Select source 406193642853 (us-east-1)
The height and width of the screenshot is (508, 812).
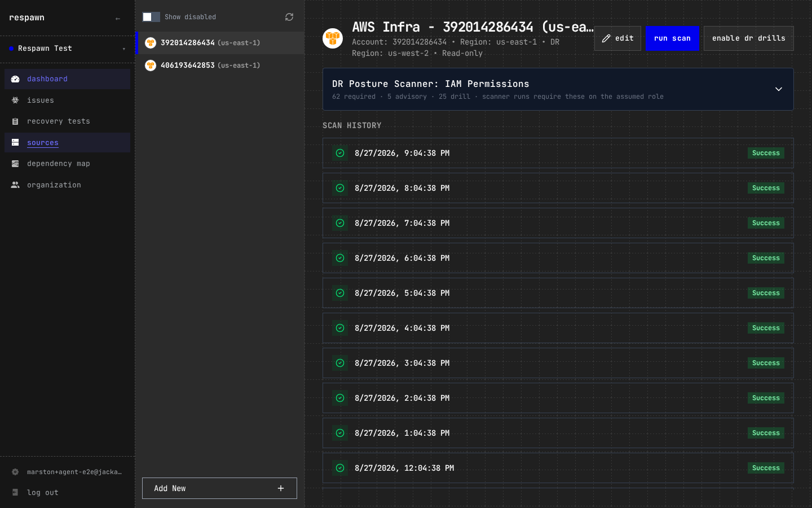pyautogui.click(x=220, y=65)
